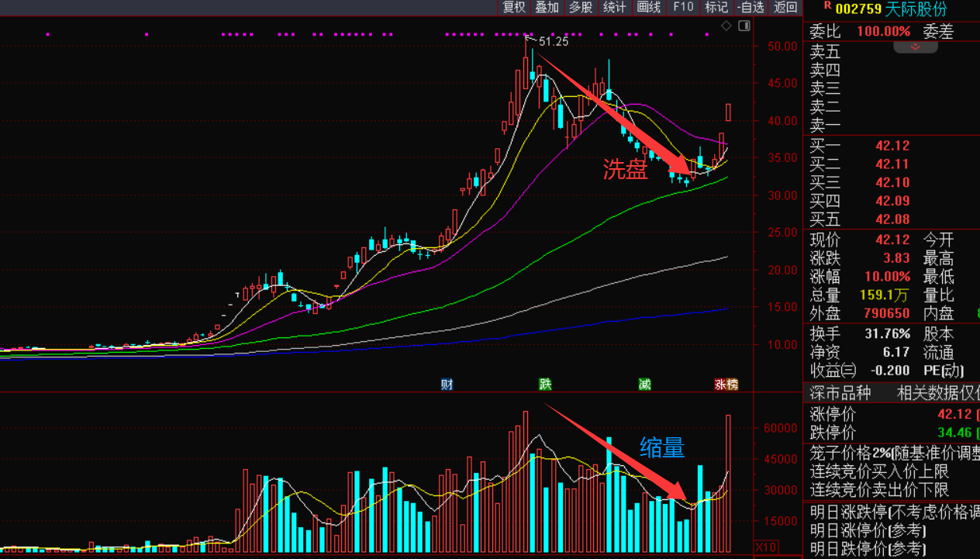The width and height of the screenshot is (980, 559).
Task: Click 换手 value 31.76%
Action: point(888,334)
